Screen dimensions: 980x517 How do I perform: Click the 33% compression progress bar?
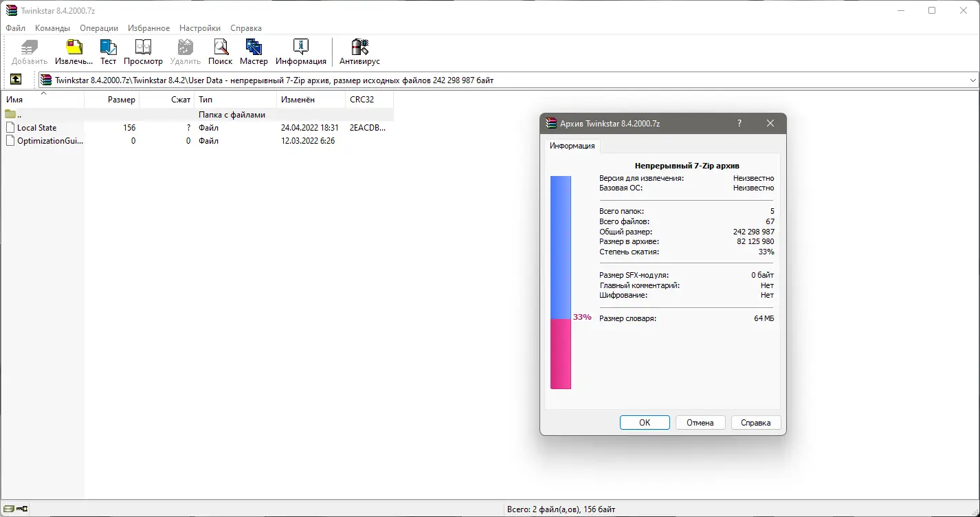(560, 282)
